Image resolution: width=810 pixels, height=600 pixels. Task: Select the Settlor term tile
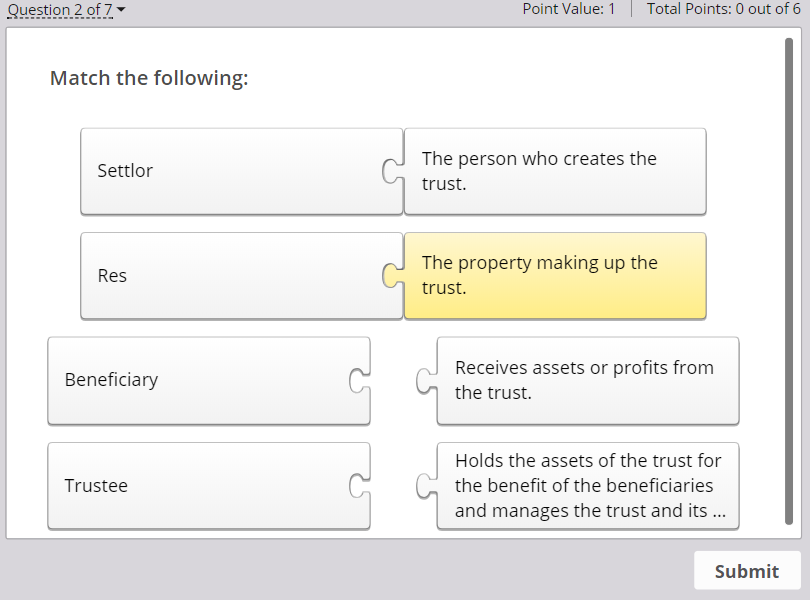click(x=230, y=171)
